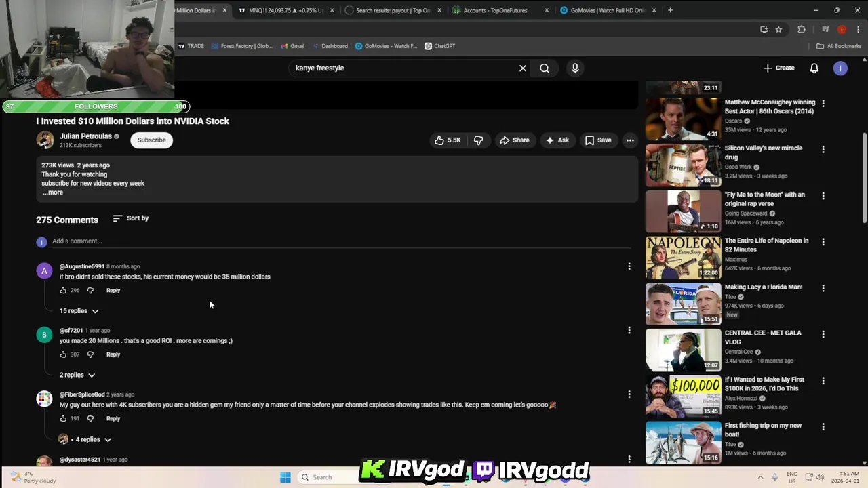Screen dimensions: 868x488
Task: Open options menu for @Augustine5991 comment
Action: 629,266
